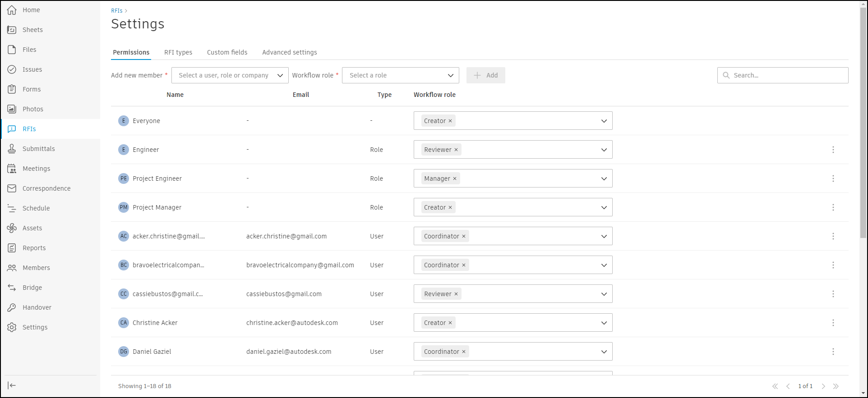Click the Bridge arrows icon

[12, 288]
